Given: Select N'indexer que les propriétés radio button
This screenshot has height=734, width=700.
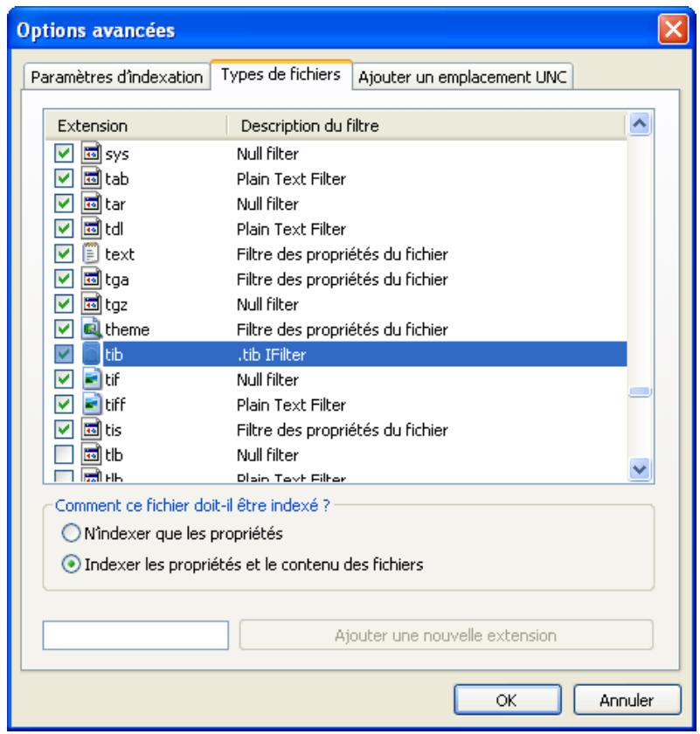Looking at the screenshot, I should click(x=71, y=533).
